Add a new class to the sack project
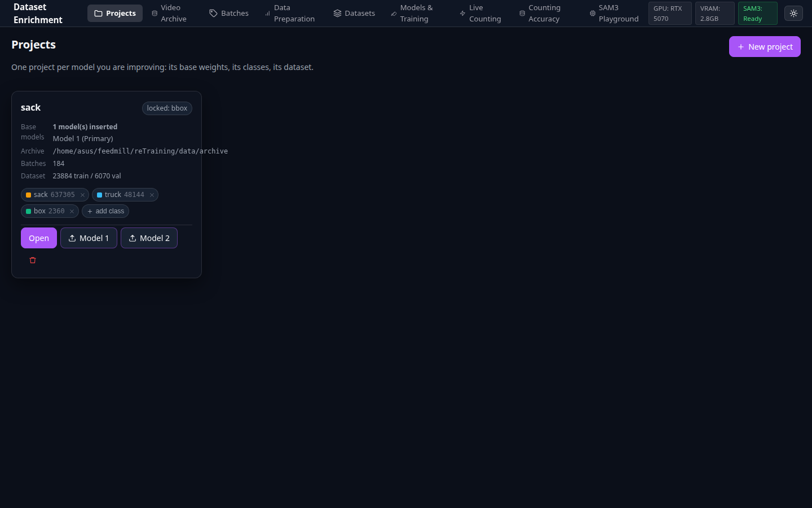Viewport: 812px width, 508px height. point(105,211)
